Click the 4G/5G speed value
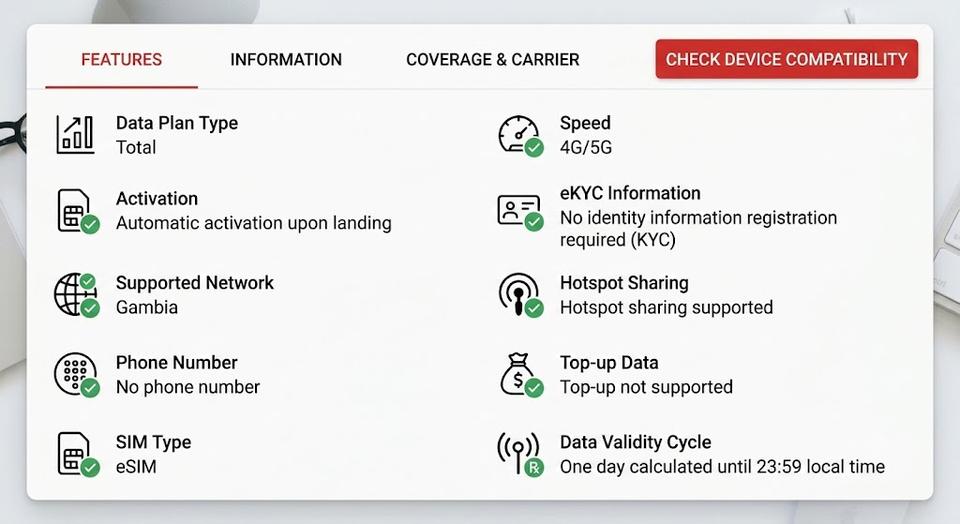Image resolution: width=960 pixels, height=524 pixels. click(x=586, y=148)
